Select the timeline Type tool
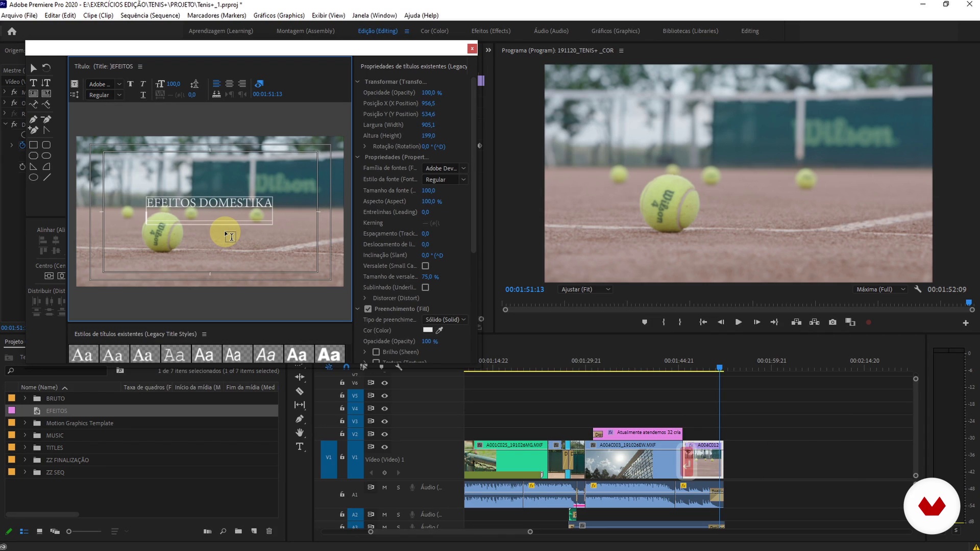 coord(300,446)
